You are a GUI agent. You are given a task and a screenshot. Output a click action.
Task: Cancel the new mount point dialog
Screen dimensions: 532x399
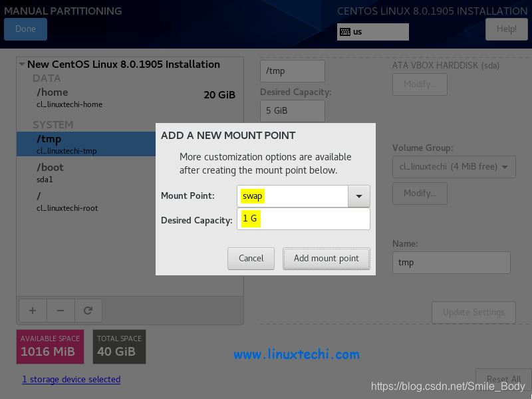point(251,259)
